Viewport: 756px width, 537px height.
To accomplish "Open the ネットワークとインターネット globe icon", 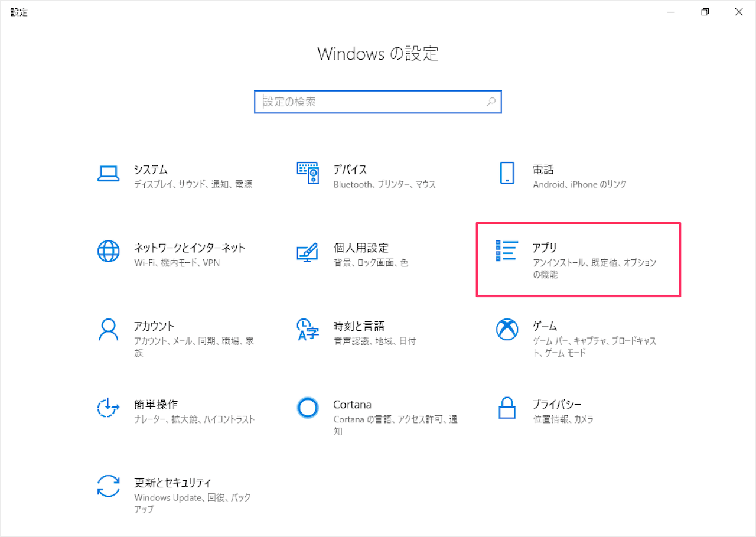I will point(108,251).
